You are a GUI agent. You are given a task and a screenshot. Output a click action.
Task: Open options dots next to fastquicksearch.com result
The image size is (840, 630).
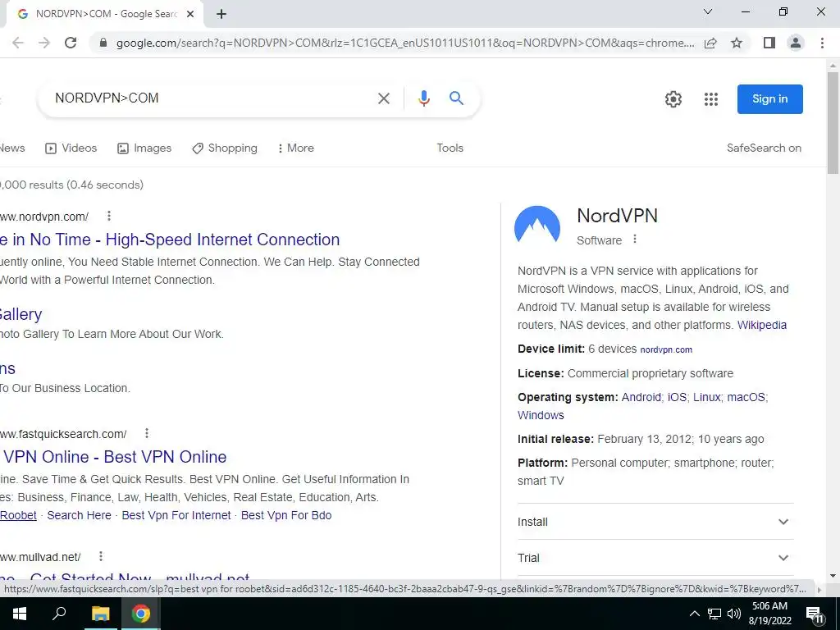click(147, 433)
